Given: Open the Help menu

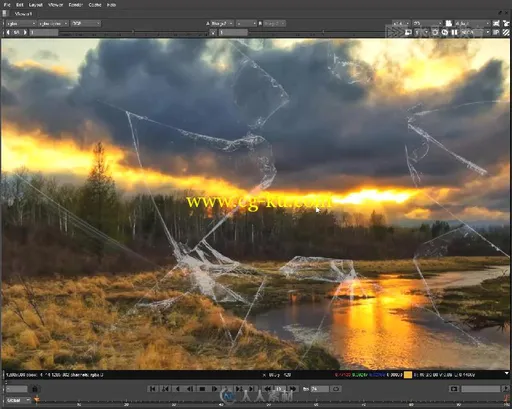Looking at the screenshot, I should 111,5.
